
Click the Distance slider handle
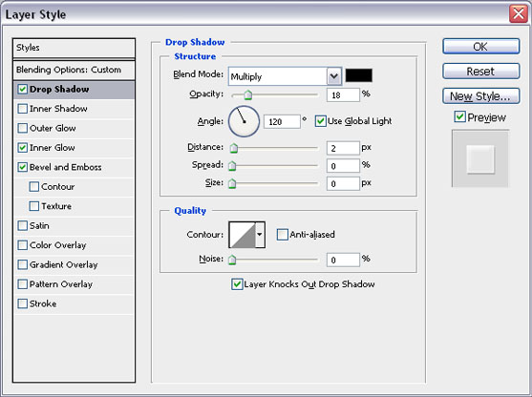tap(234, 148)
